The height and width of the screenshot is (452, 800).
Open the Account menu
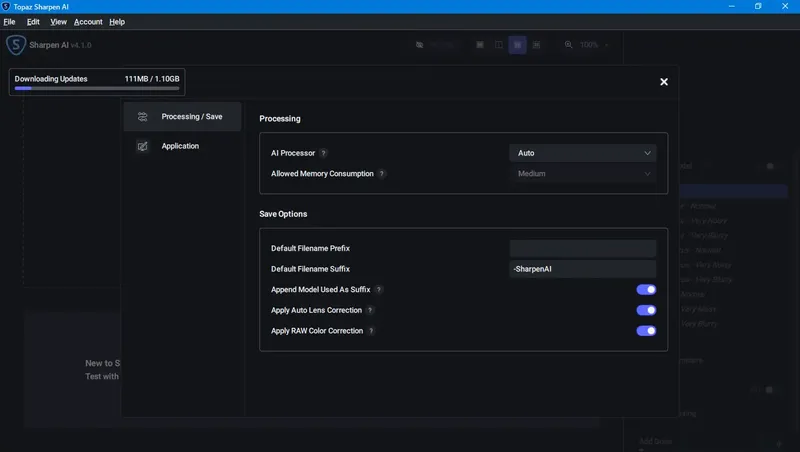pos(88,22)
